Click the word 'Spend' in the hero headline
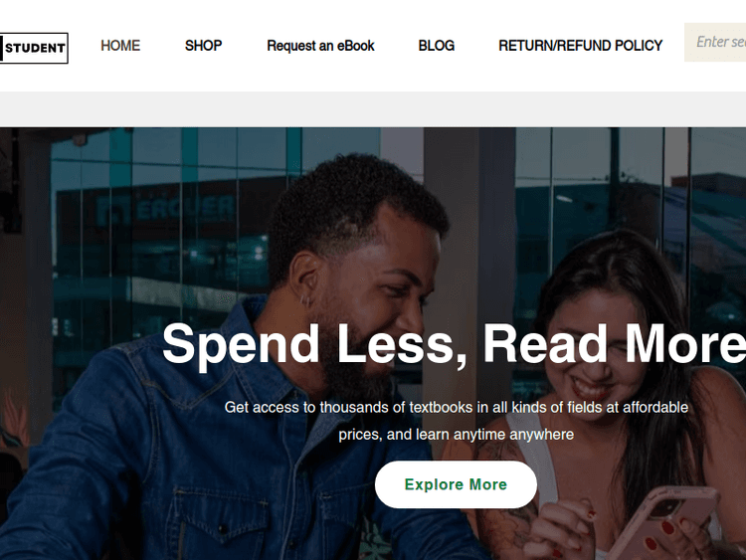 click(x=241, y=345)
